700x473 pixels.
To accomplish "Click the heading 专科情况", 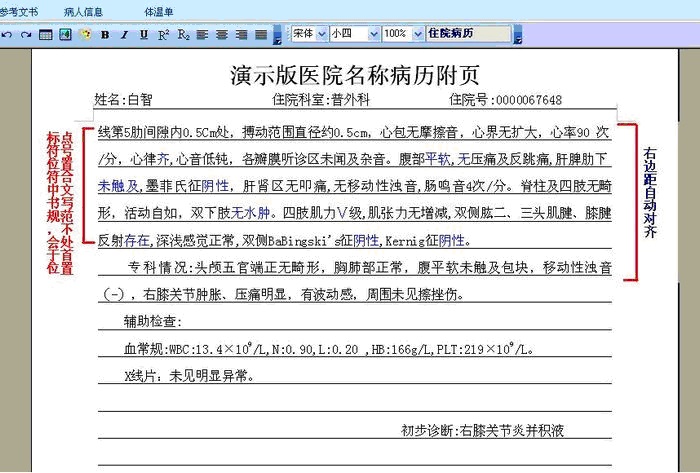I will point(158,267).
